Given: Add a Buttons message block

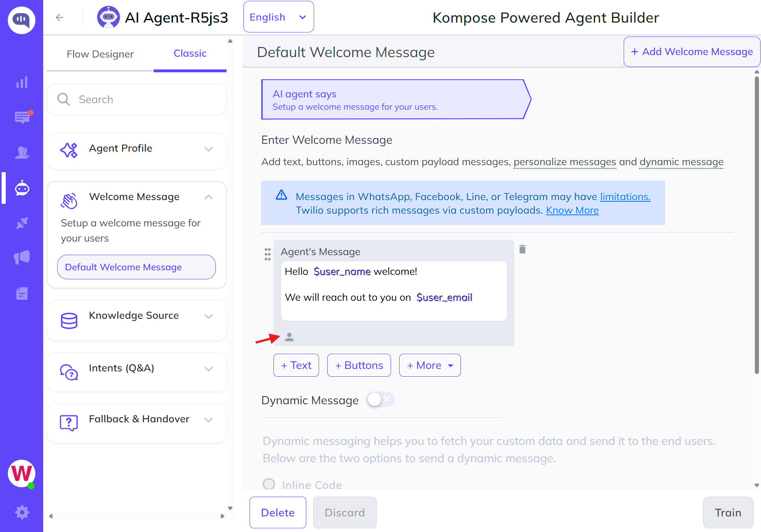Looking at the screenshot, I should click(359, 365).
